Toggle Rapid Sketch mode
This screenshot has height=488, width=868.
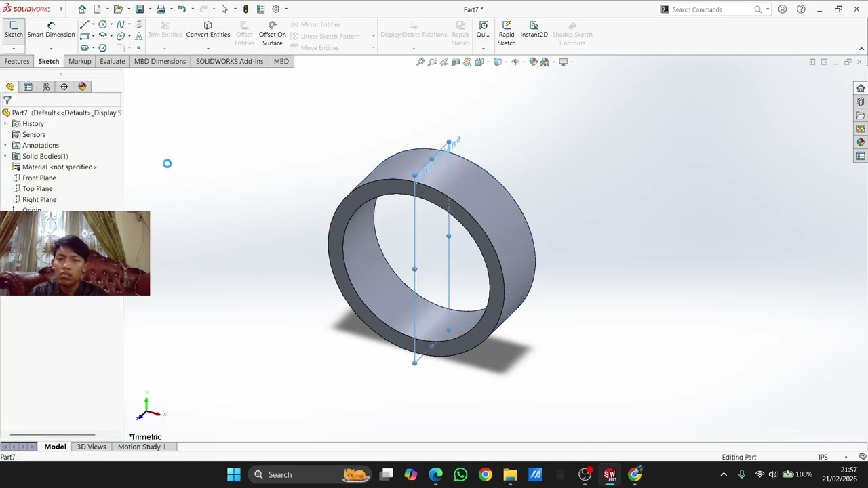pyautogui.click(x=507, y=34)
